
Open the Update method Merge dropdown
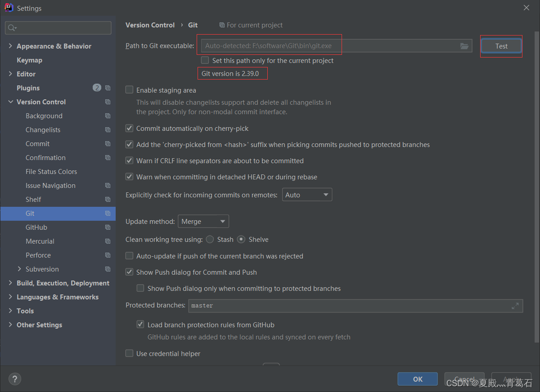[204, 222]
